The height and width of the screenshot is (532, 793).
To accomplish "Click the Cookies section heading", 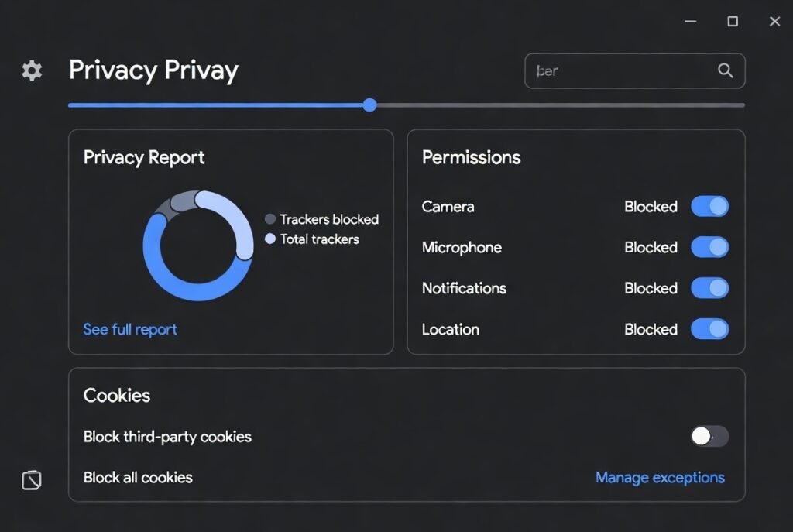I will point(116,396).
